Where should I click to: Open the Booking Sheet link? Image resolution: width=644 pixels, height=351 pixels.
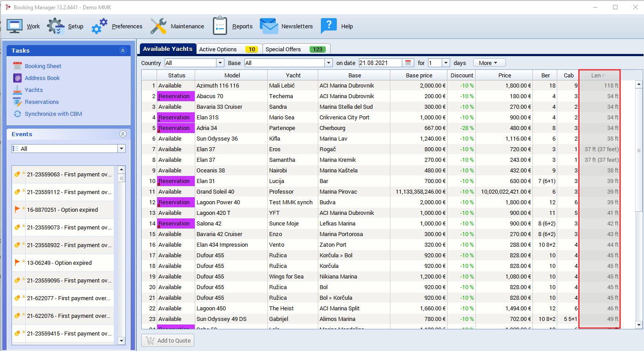click(x=43, y=66)
